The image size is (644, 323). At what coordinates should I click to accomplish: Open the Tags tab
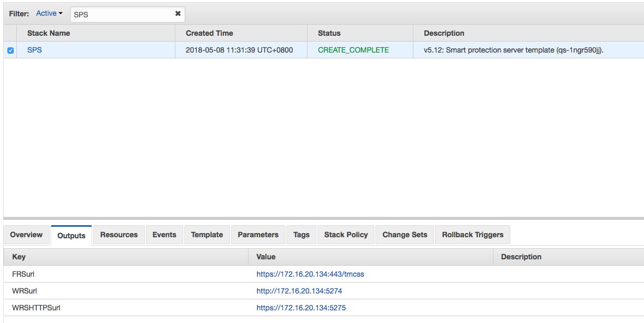[301, 235]
